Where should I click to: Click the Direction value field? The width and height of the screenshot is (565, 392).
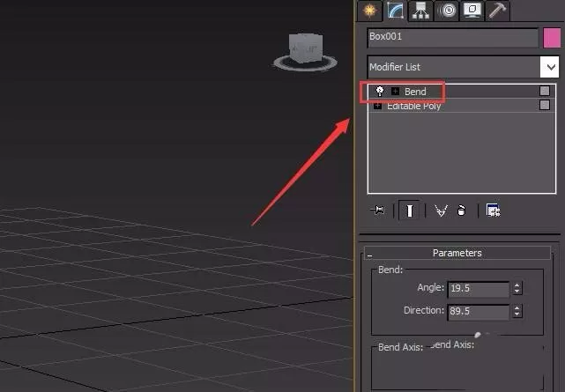[478, 311]
